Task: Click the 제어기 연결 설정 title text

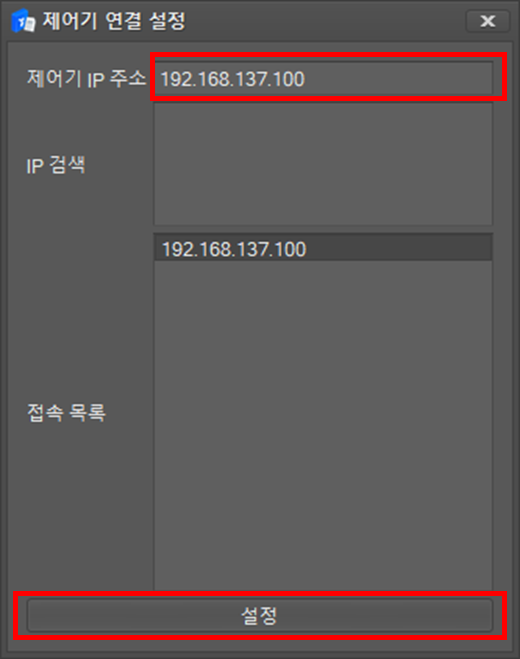Action: pos(114,21)
